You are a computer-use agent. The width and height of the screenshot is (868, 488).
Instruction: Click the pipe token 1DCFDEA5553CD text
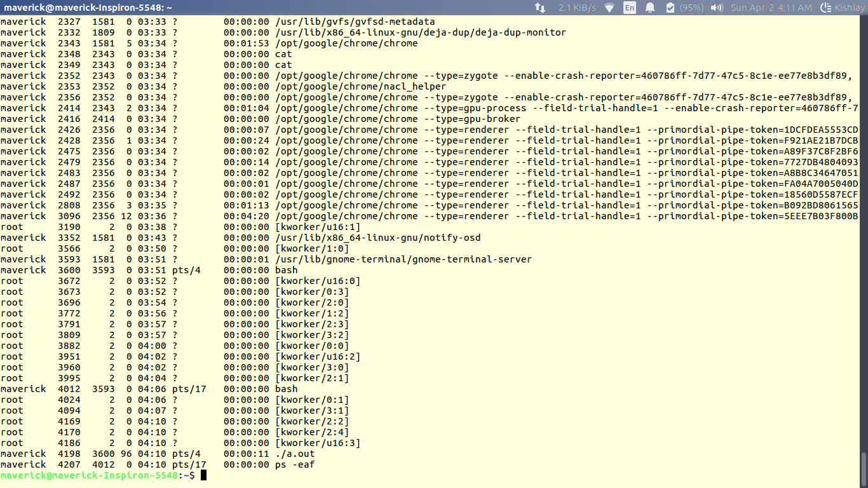pyautogui.click(x=822, y=130)
